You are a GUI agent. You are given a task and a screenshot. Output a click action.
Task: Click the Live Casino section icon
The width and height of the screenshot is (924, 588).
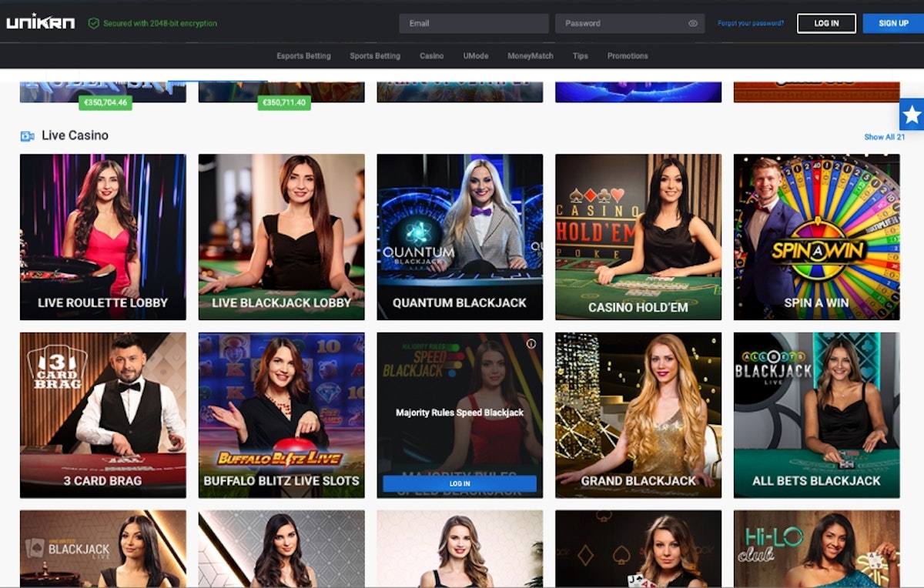(27, 136)
